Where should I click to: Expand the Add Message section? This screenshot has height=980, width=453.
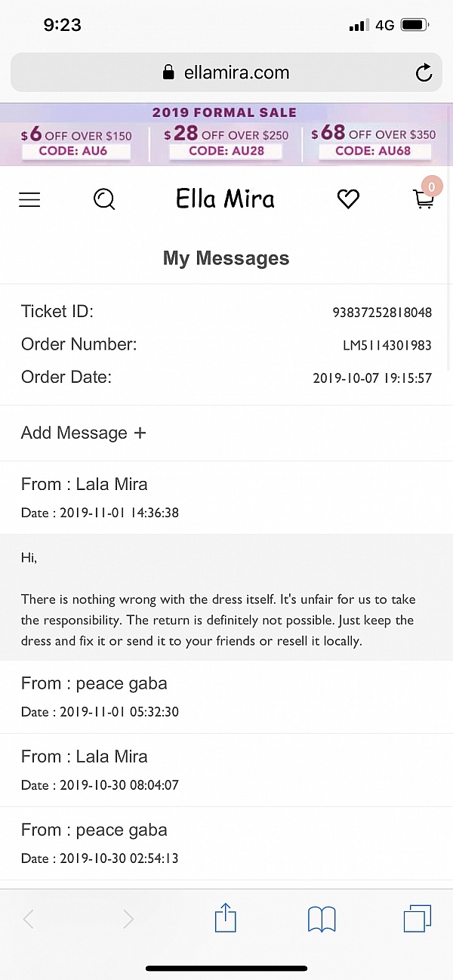point(83,433)
